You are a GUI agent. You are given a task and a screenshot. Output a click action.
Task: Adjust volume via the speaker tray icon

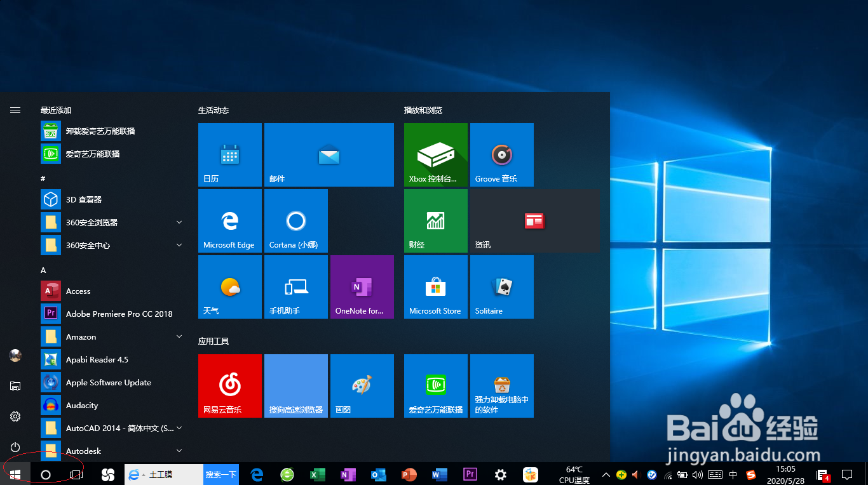point(698,474)
